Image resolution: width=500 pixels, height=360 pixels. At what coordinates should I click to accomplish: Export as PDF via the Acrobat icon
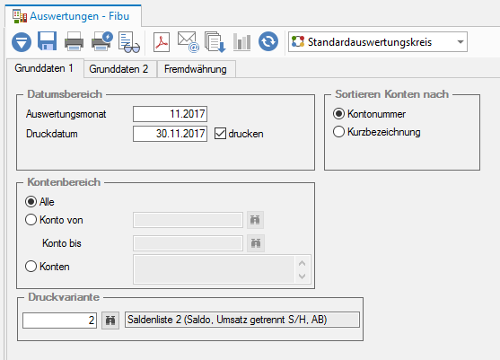161,42
